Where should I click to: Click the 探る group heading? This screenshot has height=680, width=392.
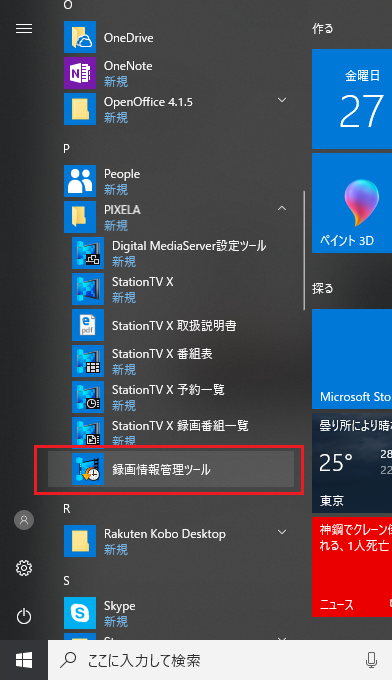point(323,288)
